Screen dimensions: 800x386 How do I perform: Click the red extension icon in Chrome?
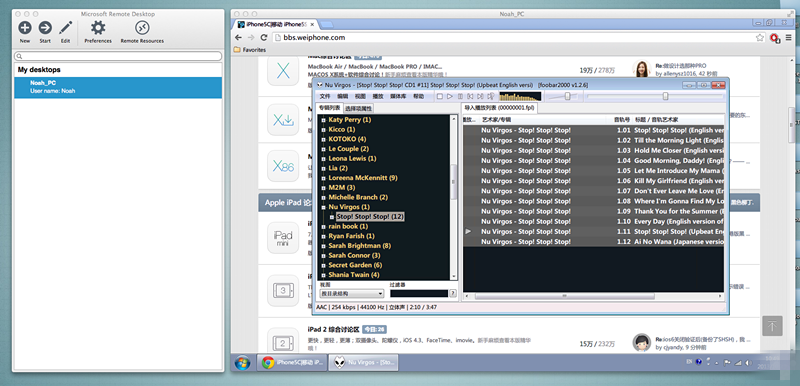pyautogui.click(x=774, y=38)
